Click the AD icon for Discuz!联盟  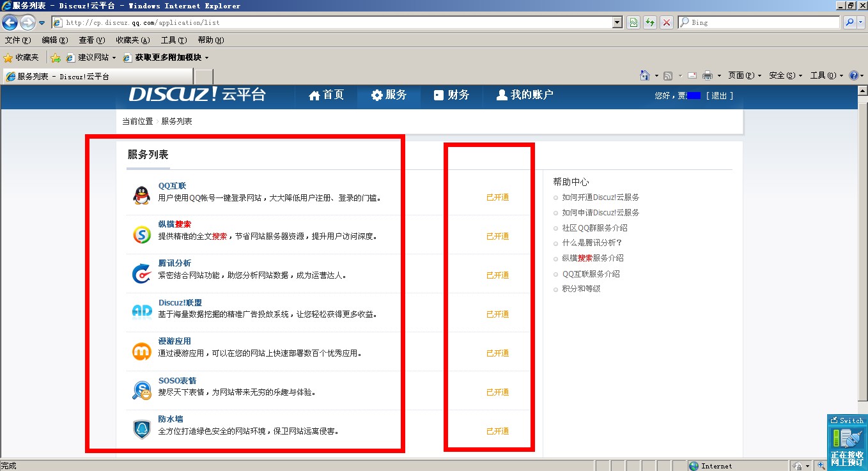(141, 312)
